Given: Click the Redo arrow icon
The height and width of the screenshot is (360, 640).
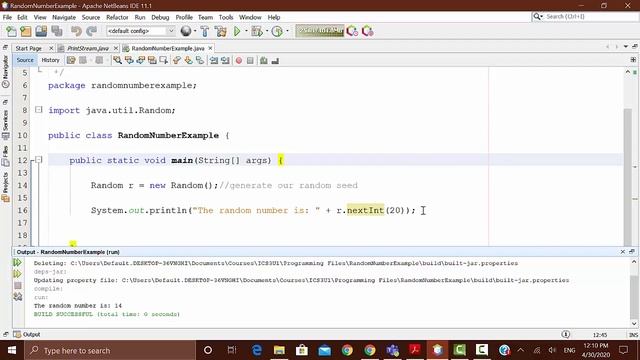Looking at the screenshot, I should (91, 31).
